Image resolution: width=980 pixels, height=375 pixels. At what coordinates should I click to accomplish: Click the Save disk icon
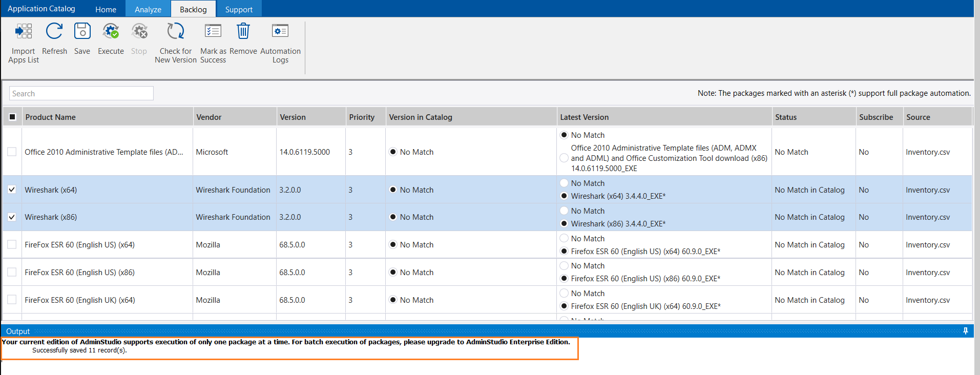click(x=82, y=31)
